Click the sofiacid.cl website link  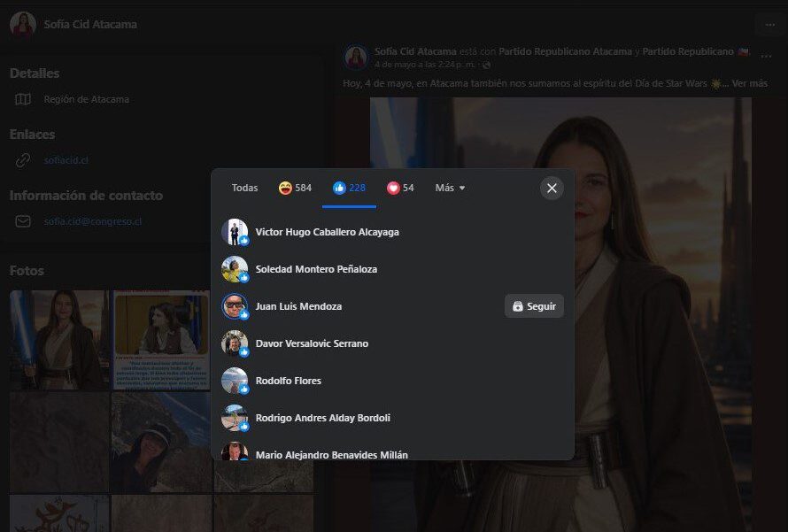[x=66, y=160]
